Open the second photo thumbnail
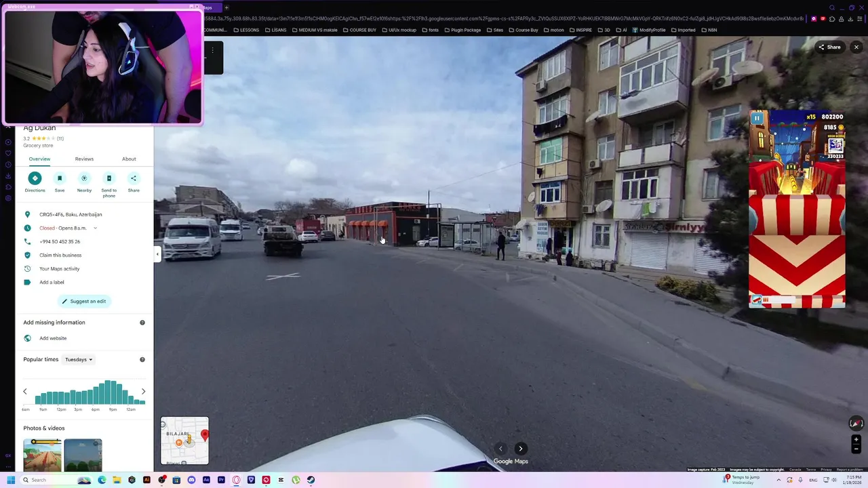The height and width of the screenshot is (488, 868). pos(83,455)
